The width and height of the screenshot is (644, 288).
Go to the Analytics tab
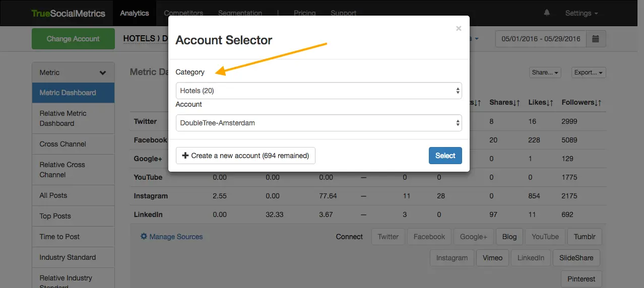135,13
